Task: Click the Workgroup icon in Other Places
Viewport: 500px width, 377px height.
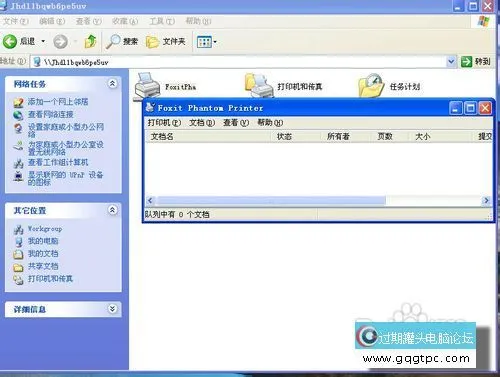Action: [18, 229]
